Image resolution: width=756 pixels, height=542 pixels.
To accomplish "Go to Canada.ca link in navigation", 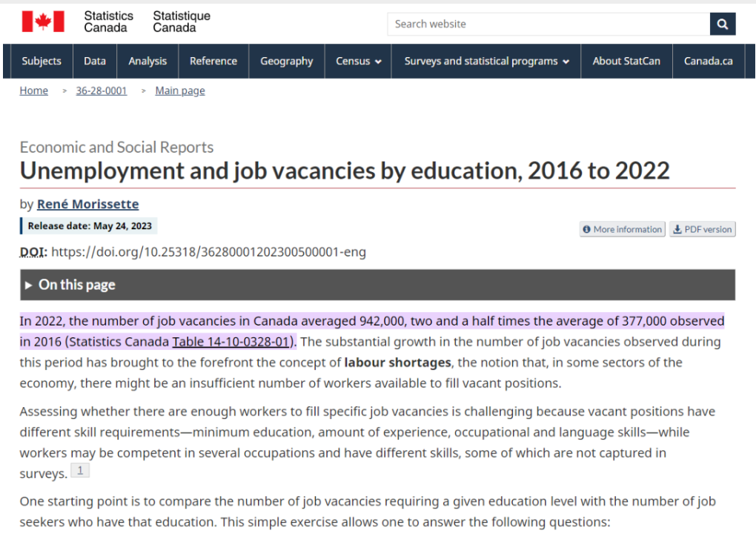I will [708, 62].
